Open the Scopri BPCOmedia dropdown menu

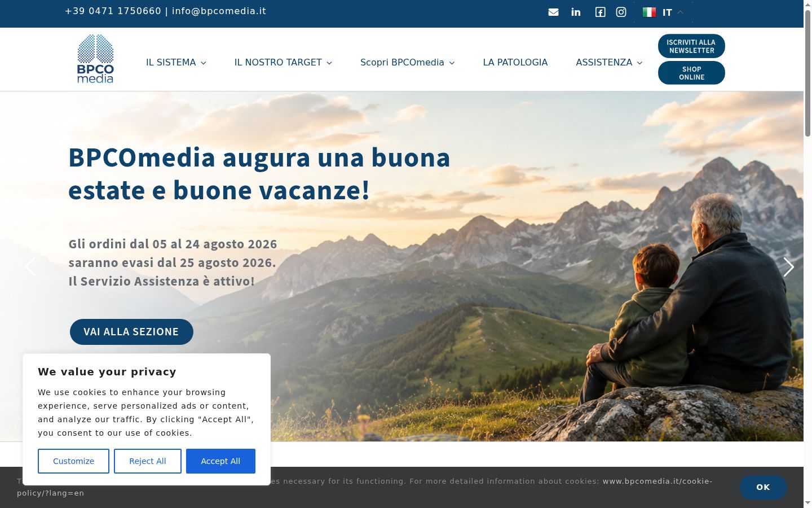coord(407,62)
